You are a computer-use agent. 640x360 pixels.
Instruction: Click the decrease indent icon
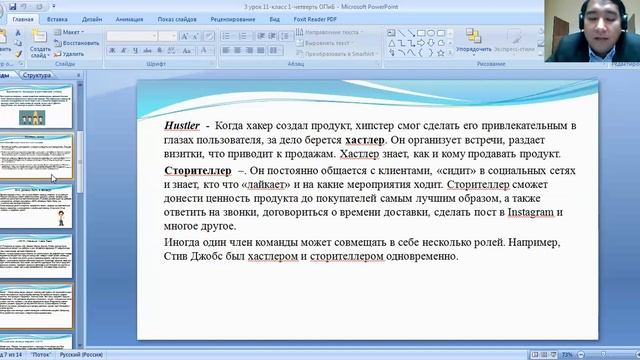coord(261,36)
